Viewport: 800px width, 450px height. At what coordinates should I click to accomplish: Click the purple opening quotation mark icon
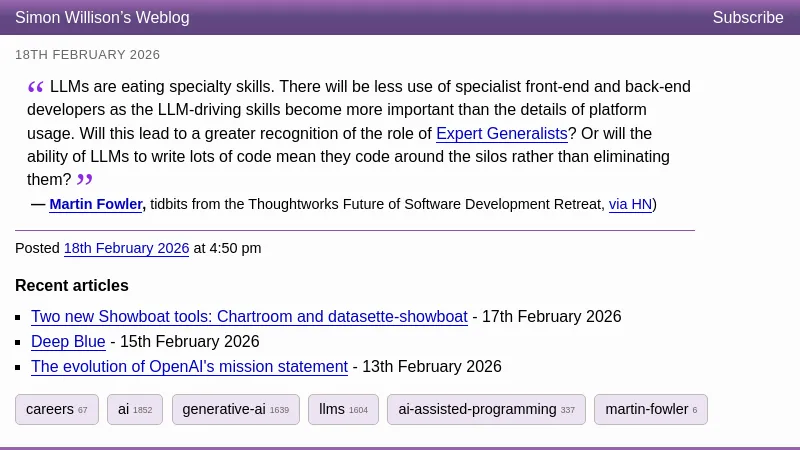[x=36, y=88]
